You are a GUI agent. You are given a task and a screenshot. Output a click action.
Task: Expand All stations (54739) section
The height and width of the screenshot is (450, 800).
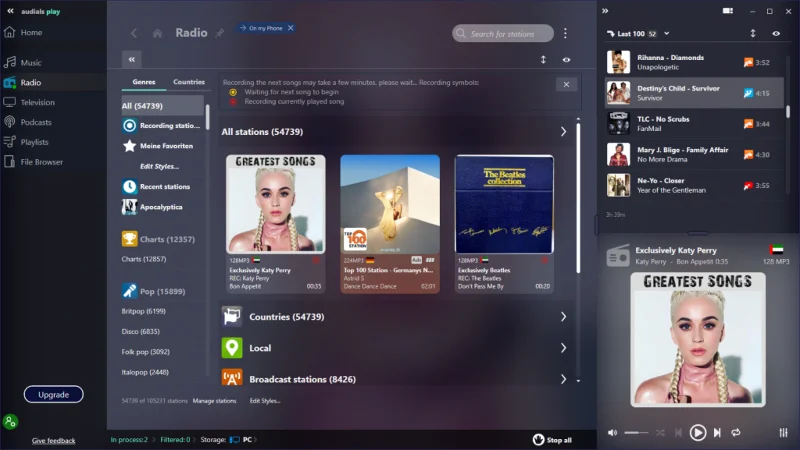[x=563, y=132]
